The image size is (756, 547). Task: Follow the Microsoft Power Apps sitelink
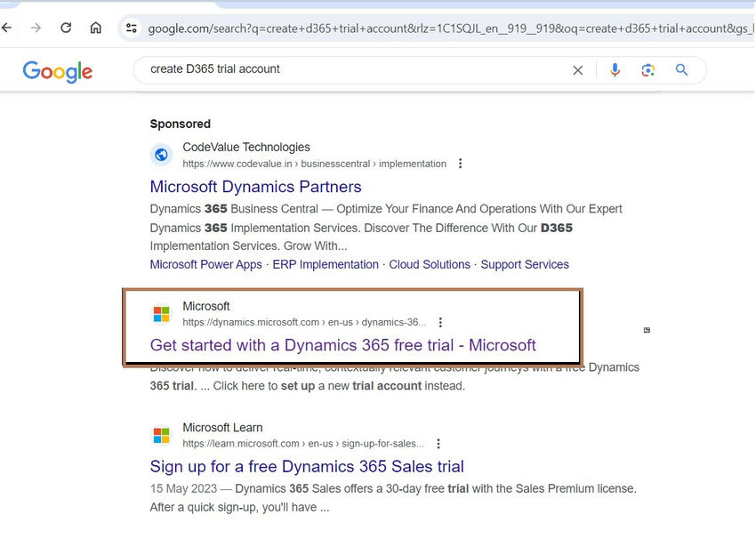[x=205, y=264]
